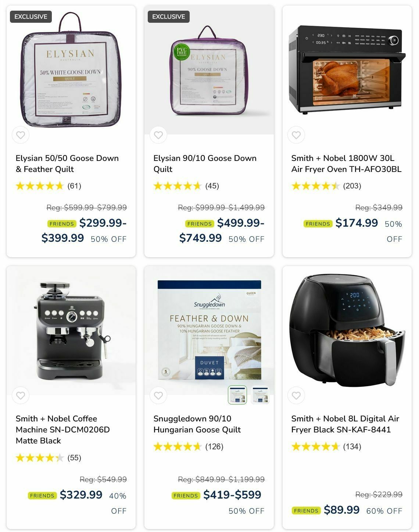Save Snuggledown 90/10 Hungarian Goose Quilt to favorites

point(158,396)
